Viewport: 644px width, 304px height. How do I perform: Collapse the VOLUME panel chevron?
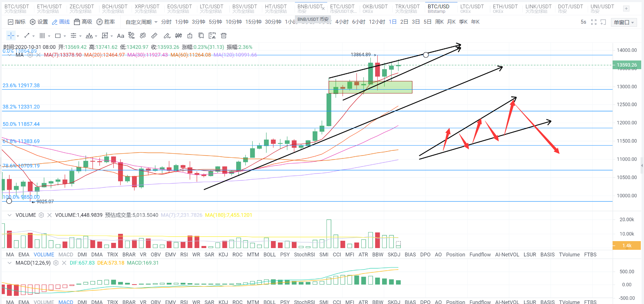(x=9, y=215)
